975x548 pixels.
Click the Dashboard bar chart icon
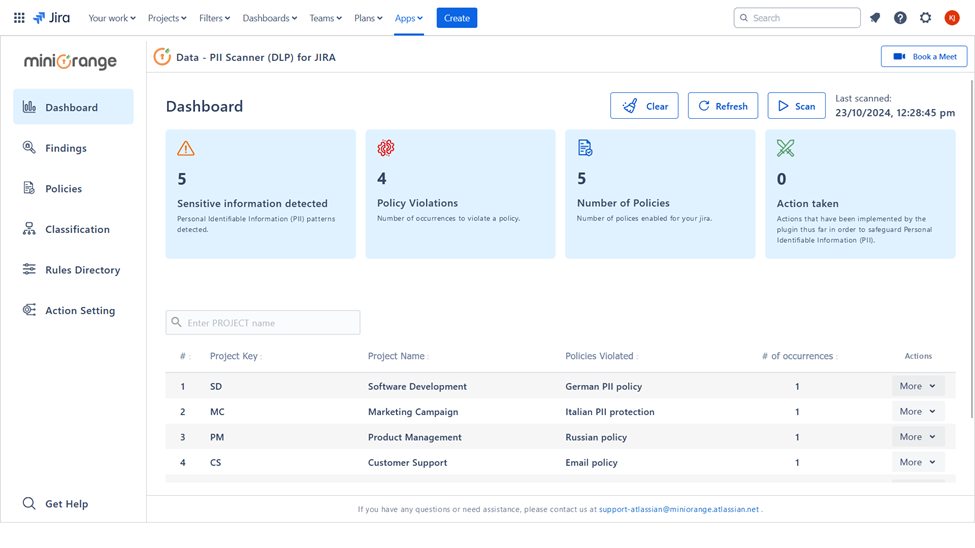tap(29, 107)
